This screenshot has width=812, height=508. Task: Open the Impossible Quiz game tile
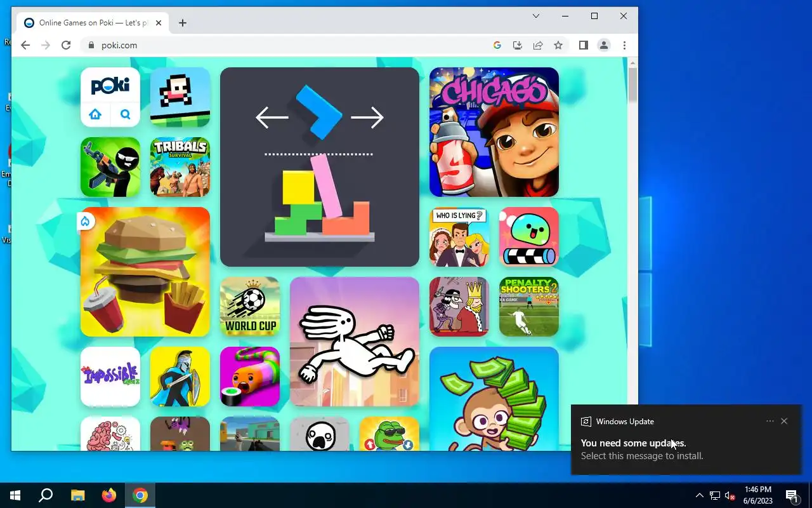tap(110, 377)
